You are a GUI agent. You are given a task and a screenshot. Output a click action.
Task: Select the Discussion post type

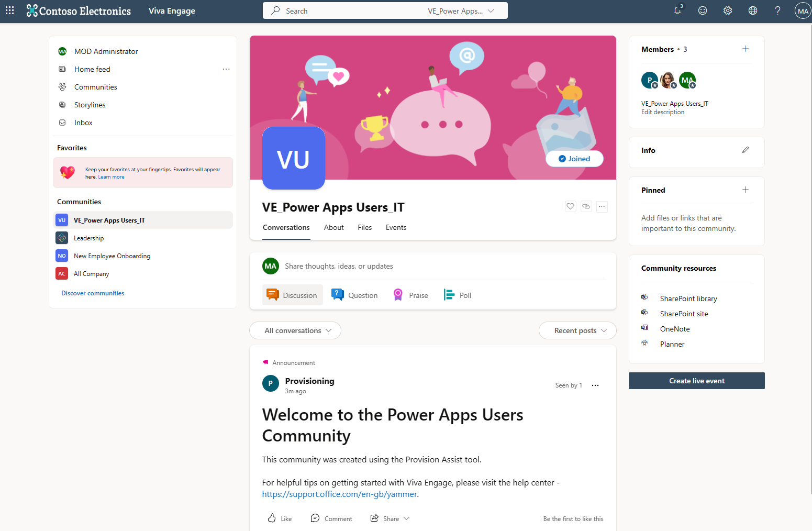(x=293, y=295)
